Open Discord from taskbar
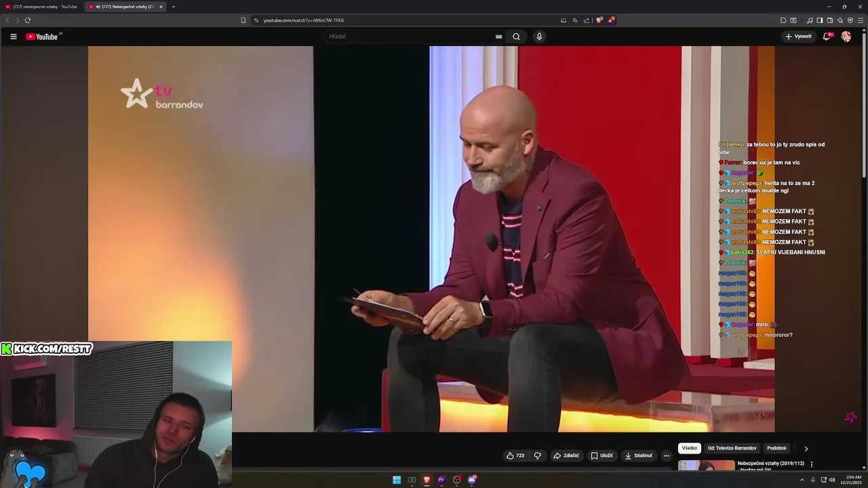 coord(472,480)
